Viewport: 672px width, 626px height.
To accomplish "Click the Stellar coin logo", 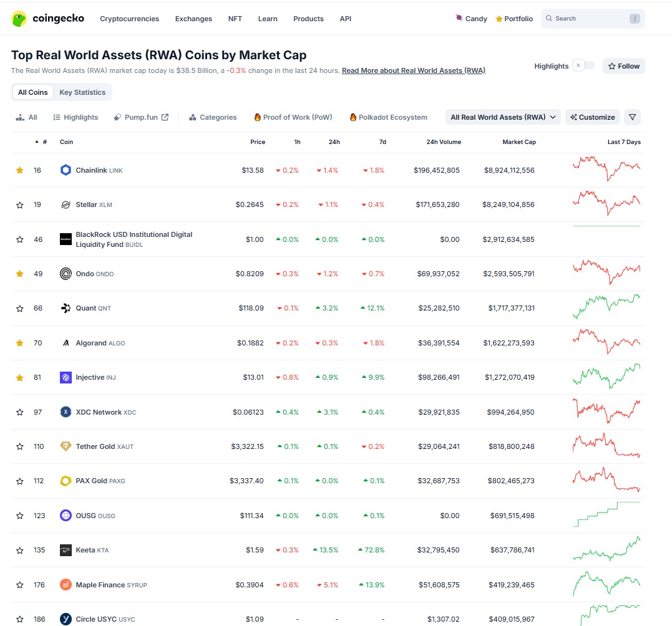I will (x=66, y=205).
